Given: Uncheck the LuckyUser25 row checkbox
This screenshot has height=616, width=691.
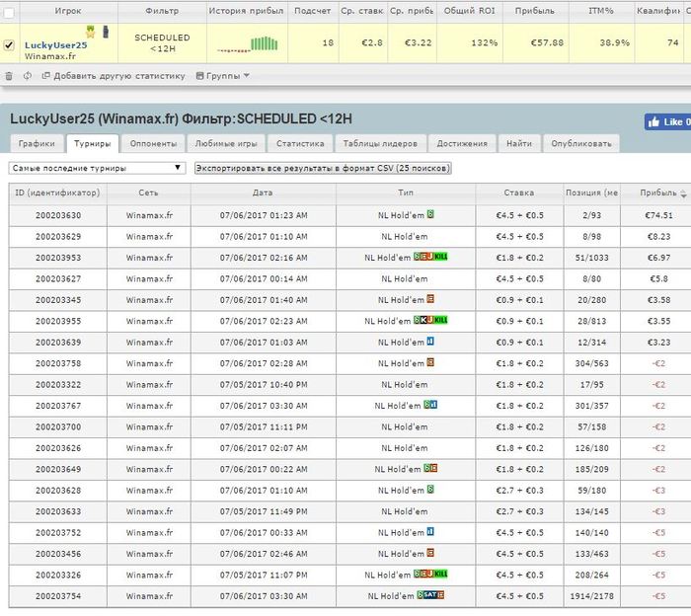Looking at the screenshot, I should (x=9, y=45).
